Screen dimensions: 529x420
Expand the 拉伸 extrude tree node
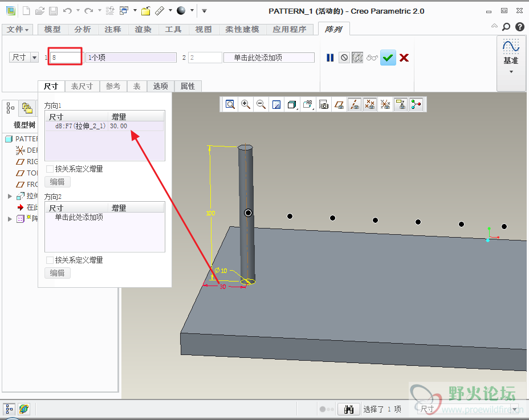click(x=10, y=196)
